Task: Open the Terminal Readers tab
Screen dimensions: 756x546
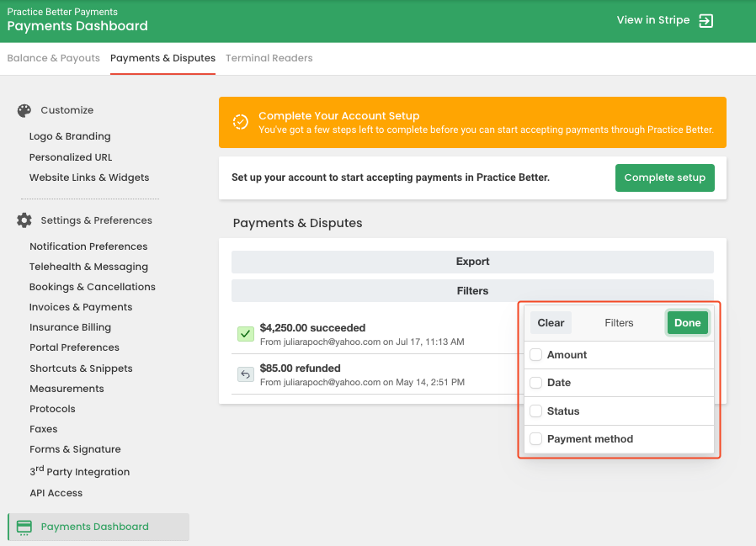Action: pos(269,58)
